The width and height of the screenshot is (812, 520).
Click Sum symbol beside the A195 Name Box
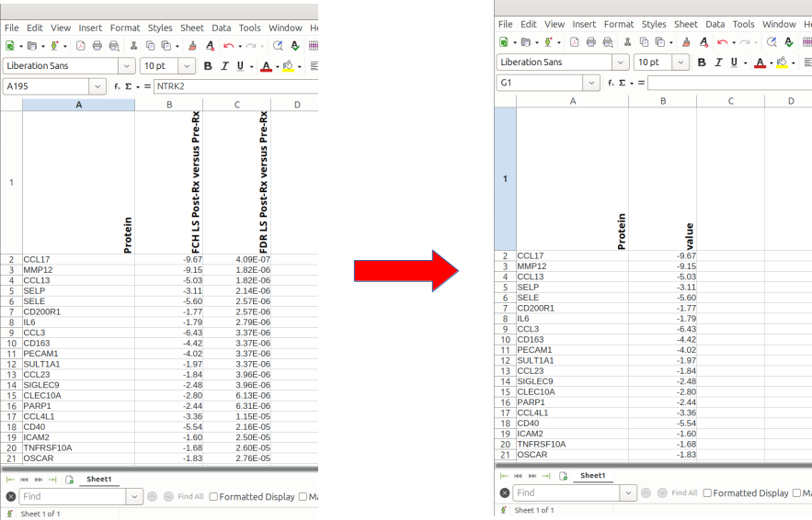tap(128, 86)
